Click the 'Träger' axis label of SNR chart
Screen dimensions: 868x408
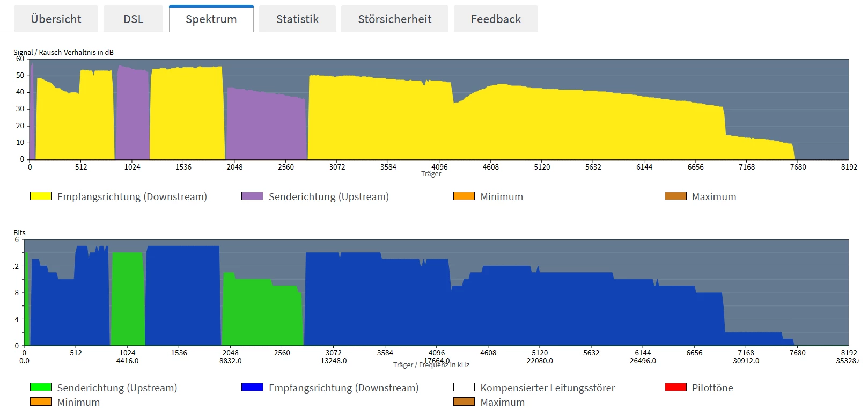[x=431, y=174]
